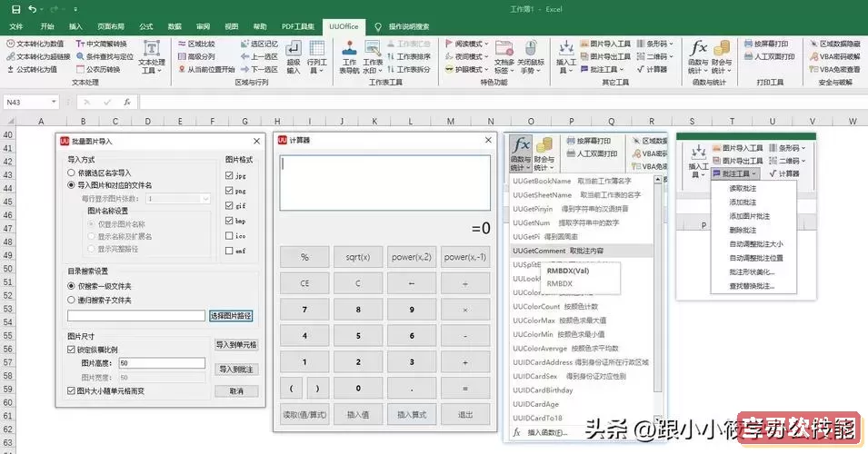Open the Name Box dropdown arrow

point(54,102)
